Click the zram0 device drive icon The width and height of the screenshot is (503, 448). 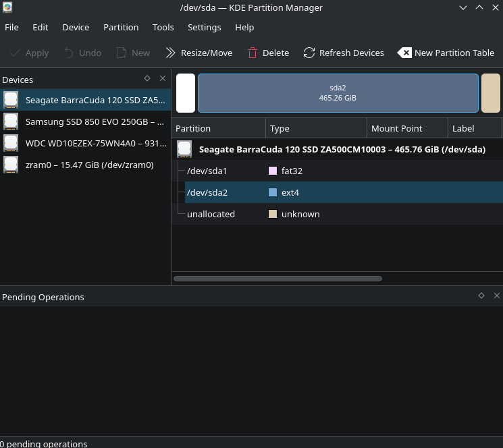(11, 165)
